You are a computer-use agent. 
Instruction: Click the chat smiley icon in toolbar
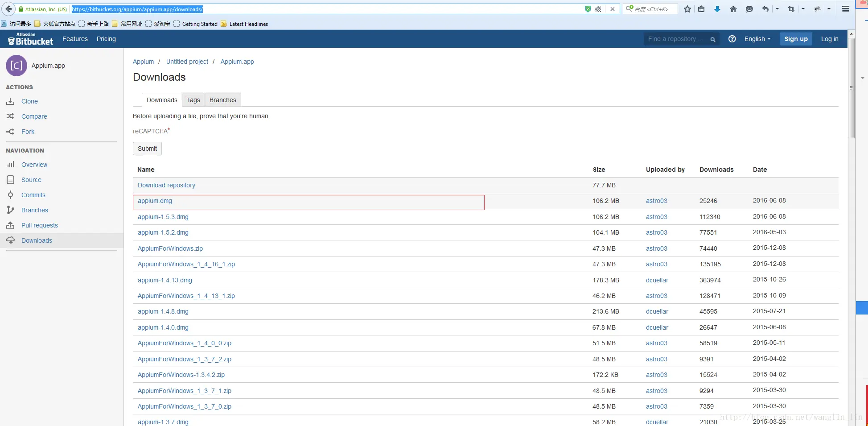749,9
